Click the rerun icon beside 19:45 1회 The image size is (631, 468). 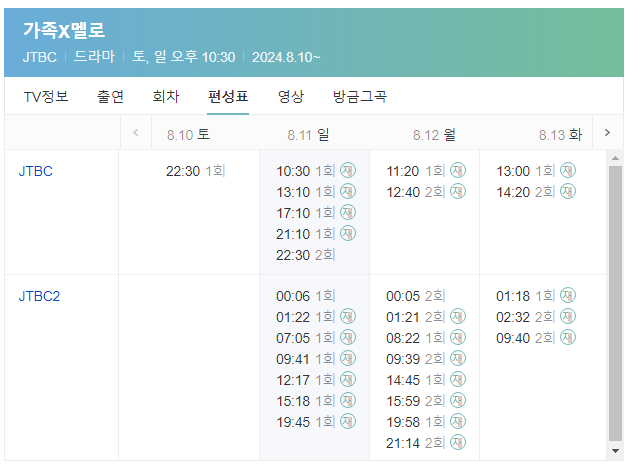pos(348,421)
